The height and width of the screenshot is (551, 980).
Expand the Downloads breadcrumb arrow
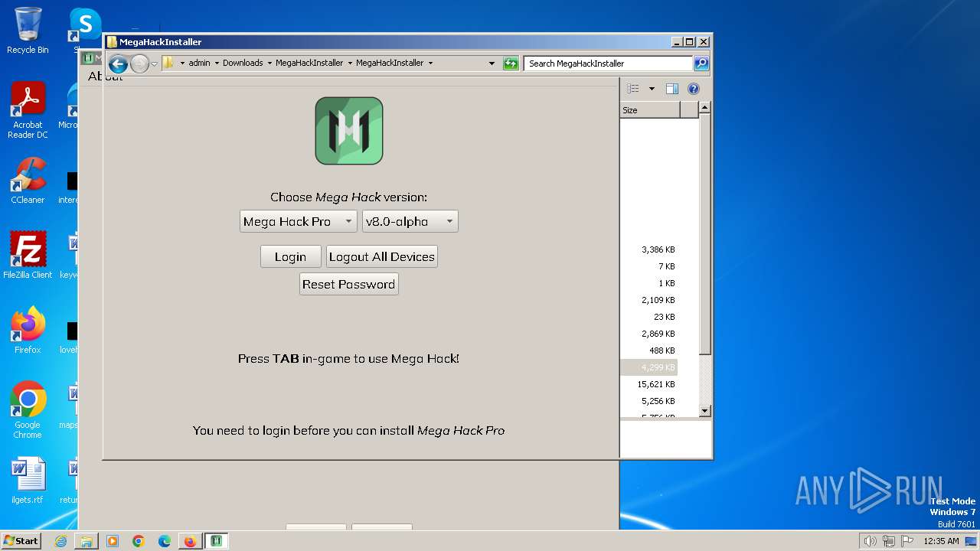point(269,63)
